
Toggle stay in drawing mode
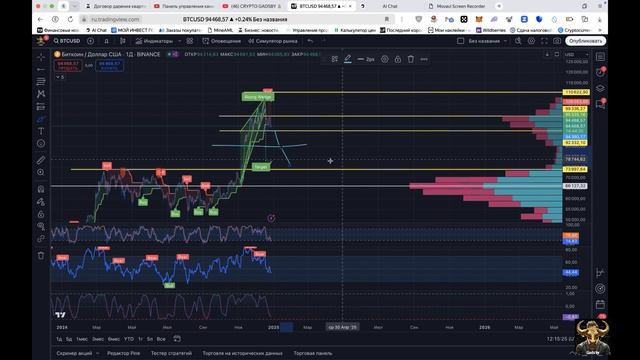tap(41, 202)
